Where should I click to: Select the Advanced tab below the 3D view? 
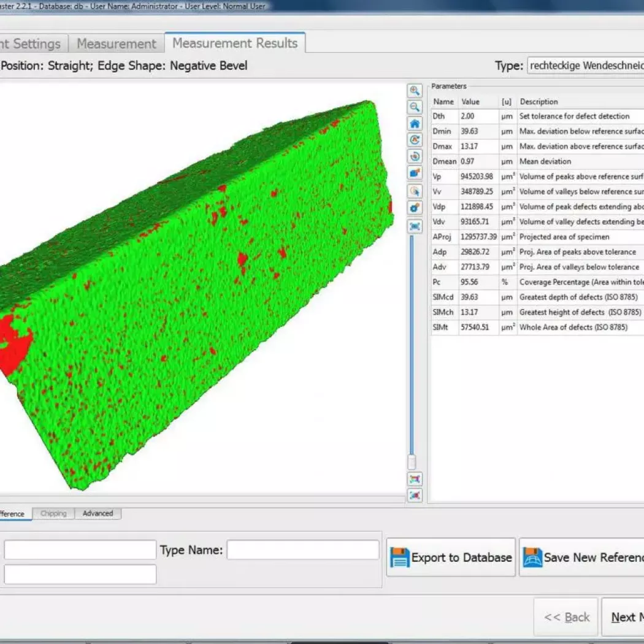[98, 513]
